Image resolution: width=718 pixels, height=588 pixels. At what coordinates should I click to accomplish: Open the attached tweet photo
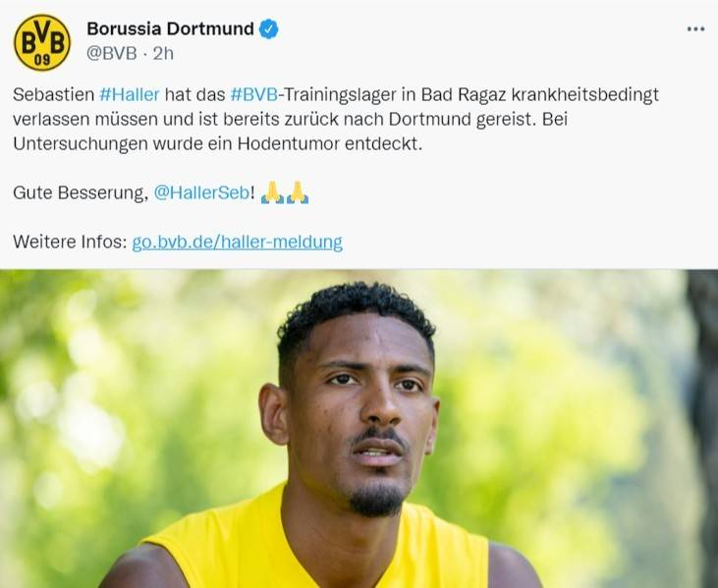point(359,428)
